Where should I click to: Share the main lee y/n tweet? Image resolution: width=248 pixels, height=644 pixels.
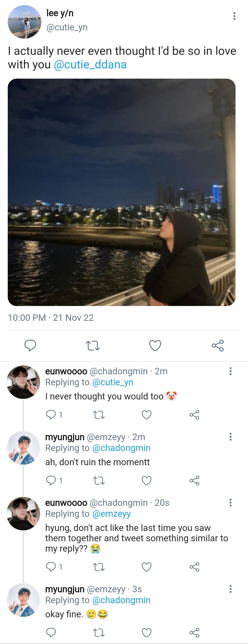click(217, 346)
